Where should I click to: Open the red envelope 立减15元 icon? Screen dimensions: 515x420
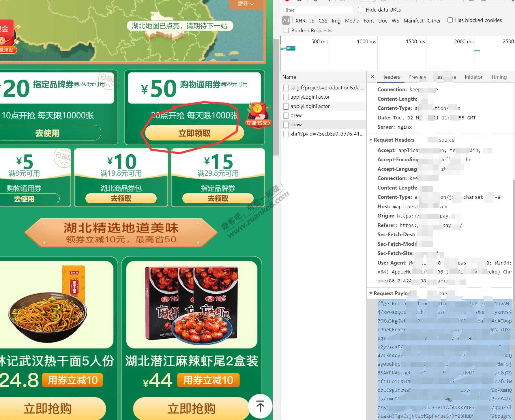tap(258, 115)
